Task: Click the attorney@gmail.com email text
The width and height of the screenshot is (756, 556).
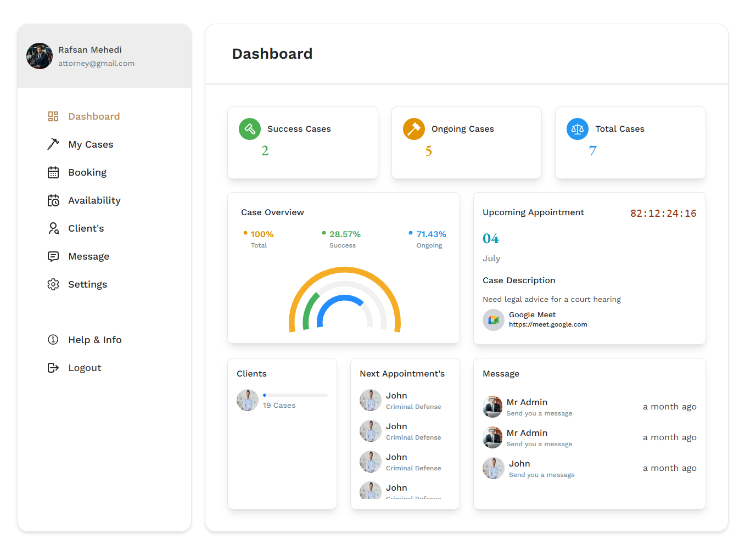Action: click(x=96, y=64)
